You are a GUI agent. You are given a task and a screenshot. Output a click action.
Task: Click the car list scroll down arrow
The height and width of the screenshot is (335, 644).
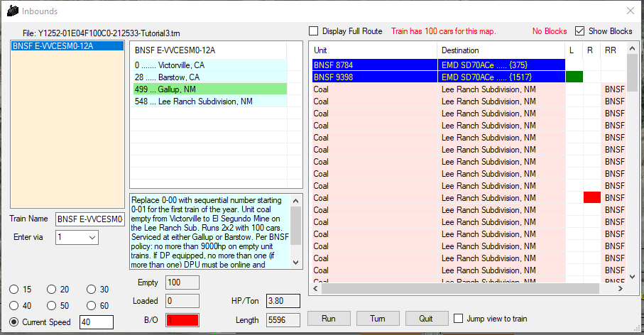tap(633, 277)
